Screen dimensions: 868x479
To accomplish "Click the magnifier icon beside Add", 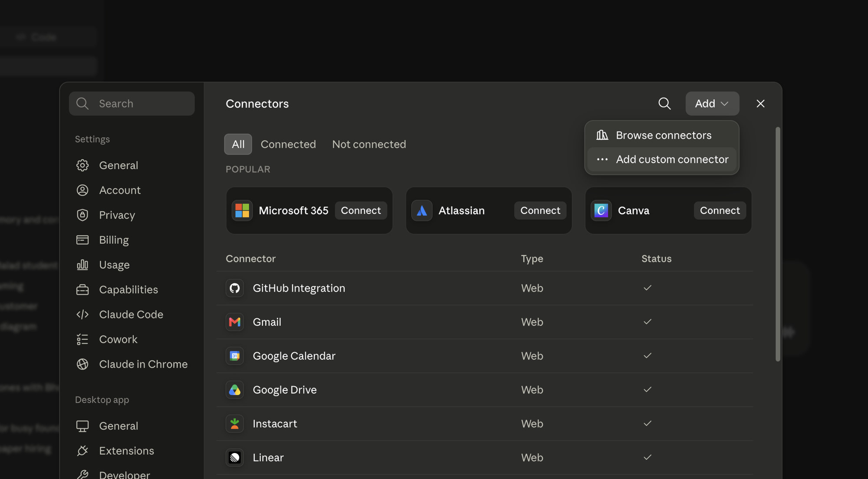I will click(664, 103).
